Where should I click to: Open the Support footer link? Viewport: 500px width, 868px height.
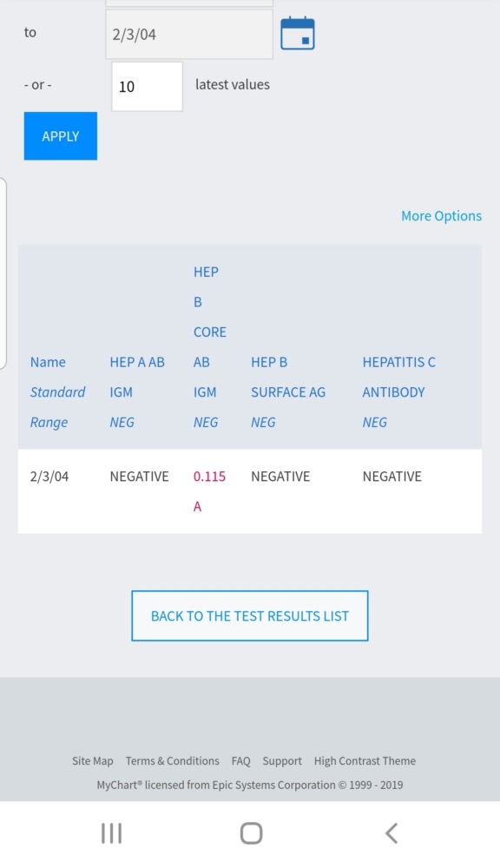tap(282, 761)
